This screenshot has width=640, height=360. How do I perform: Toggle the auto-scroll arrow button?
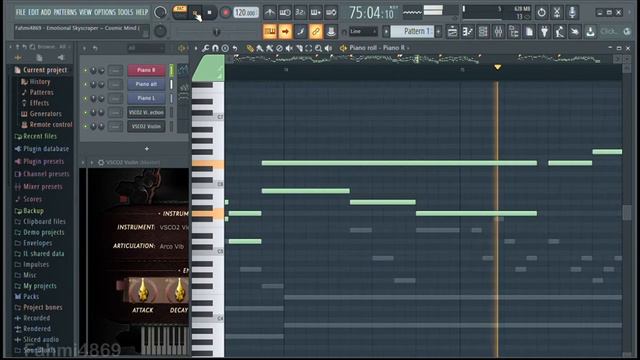pyautogui.click(x=285, y=31)
